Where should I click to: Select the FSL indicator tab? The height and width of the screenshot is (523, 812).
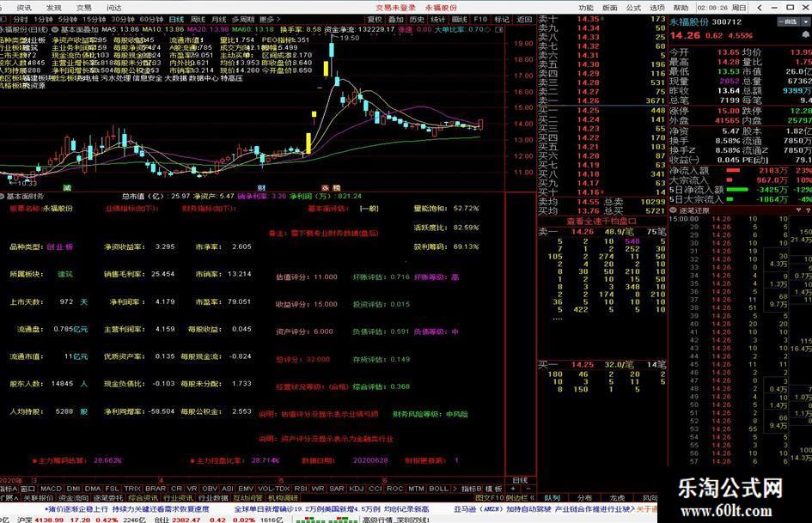(x=112, y=489)
